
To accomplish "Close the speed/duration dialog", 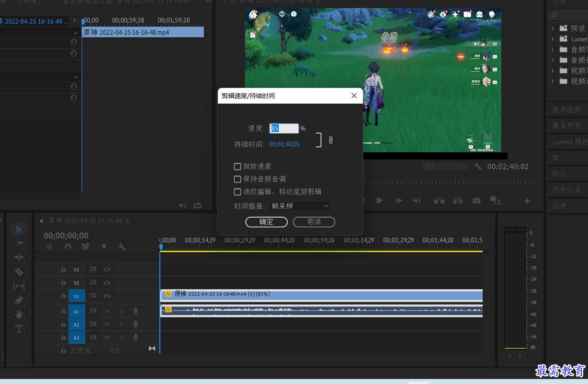I will pos(354,96).
